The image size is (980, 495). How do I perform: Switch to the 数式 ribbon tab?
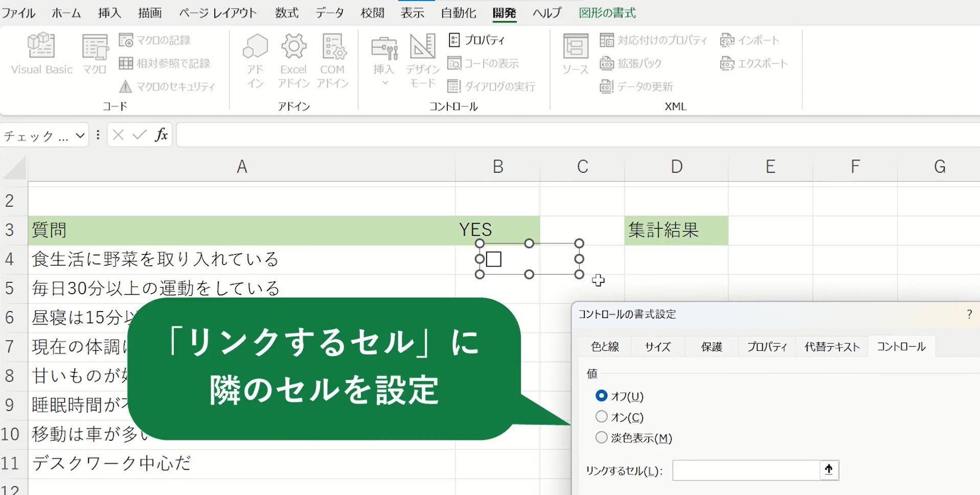click(x=287, y=13)
